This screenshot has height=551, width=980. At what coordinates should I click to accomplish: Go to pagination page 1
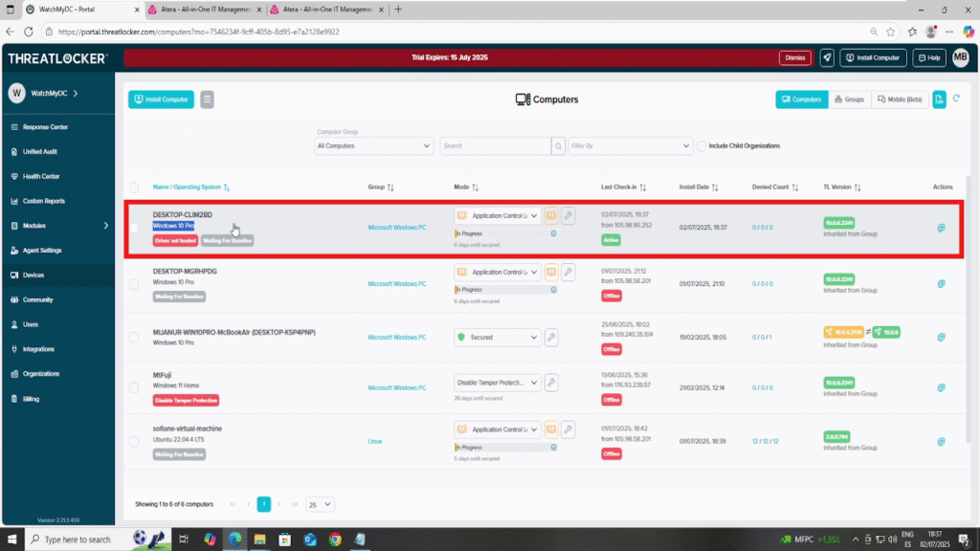pyautogui.click(x=264, y=504)
